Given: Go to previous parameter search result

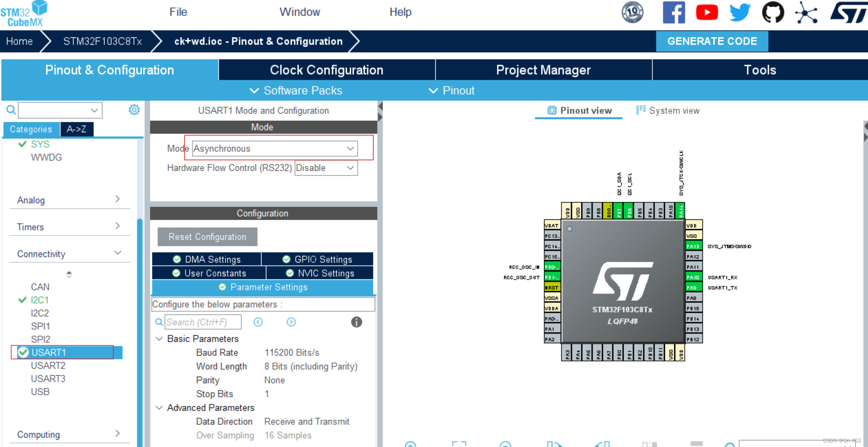Looking at the screenshot, I should (258, 322).
